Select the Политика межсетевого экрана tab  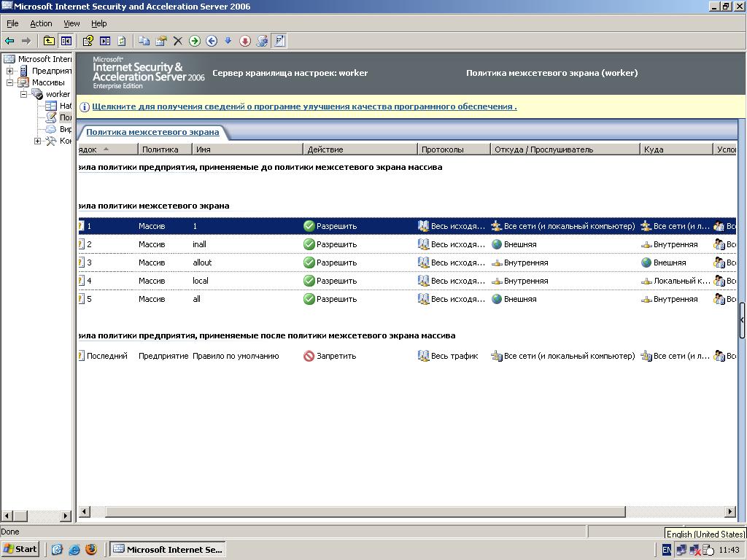point(152,133)
